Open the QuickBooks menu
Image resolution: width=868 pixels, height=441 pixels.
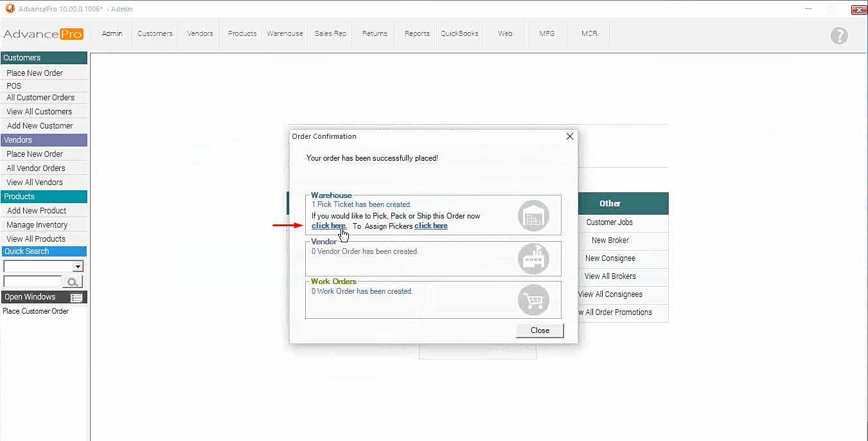tap(459, 33)
